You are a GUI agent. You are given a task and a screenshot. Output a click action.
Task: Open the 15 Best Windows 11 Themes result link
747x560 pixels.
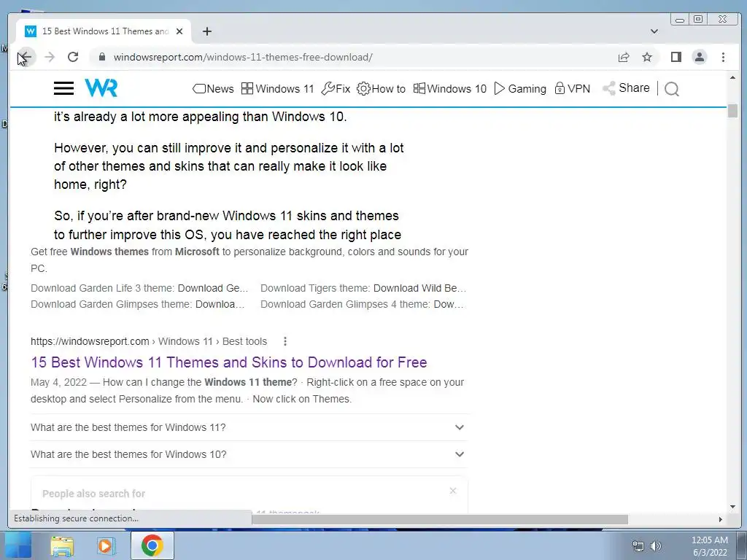[x=228, y=362]
